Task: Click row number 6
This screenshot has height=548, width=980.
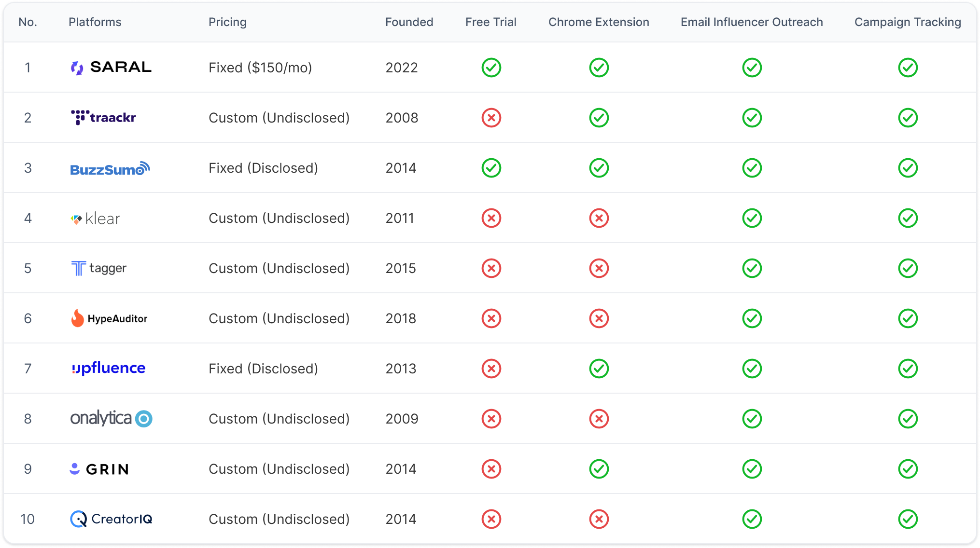Action: 28,318
